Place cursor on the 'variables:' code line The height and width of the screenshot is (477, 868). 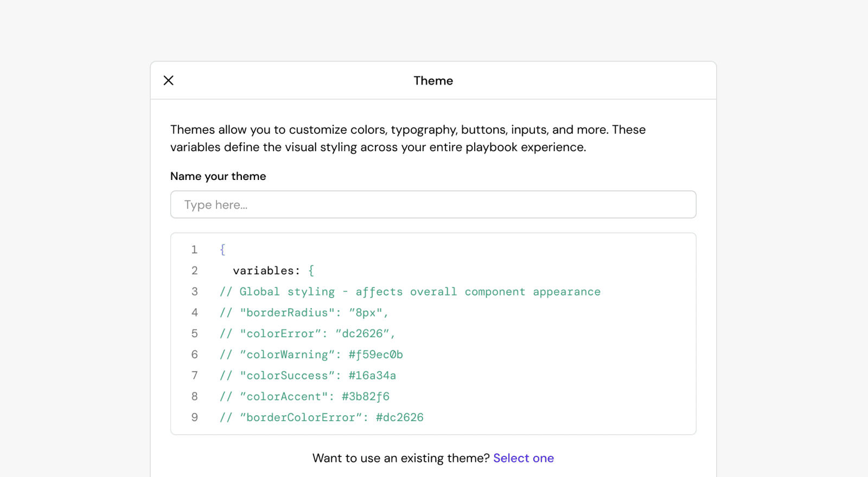[266, 270]
